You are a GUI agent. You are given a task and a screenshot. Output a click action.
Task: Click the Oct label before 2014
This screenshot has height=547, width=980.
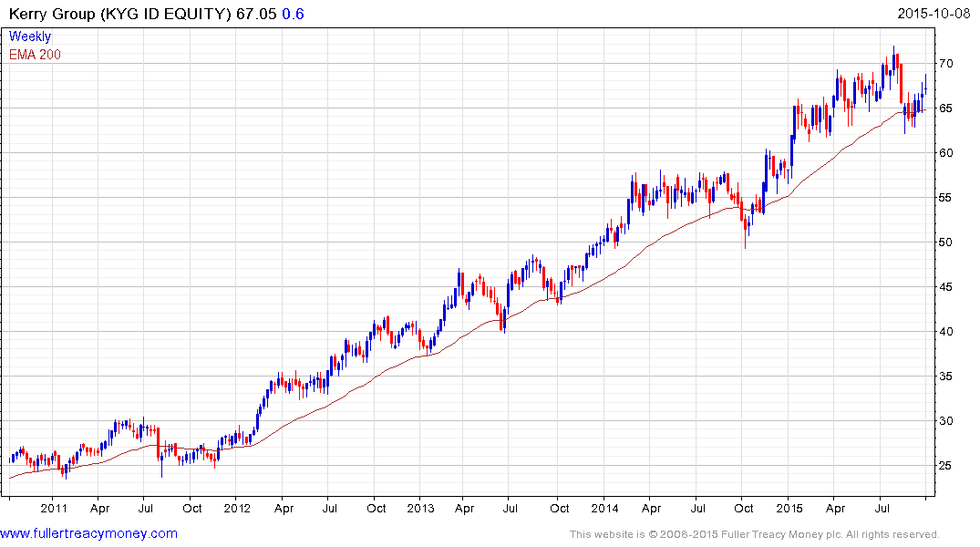coord(560,508)
